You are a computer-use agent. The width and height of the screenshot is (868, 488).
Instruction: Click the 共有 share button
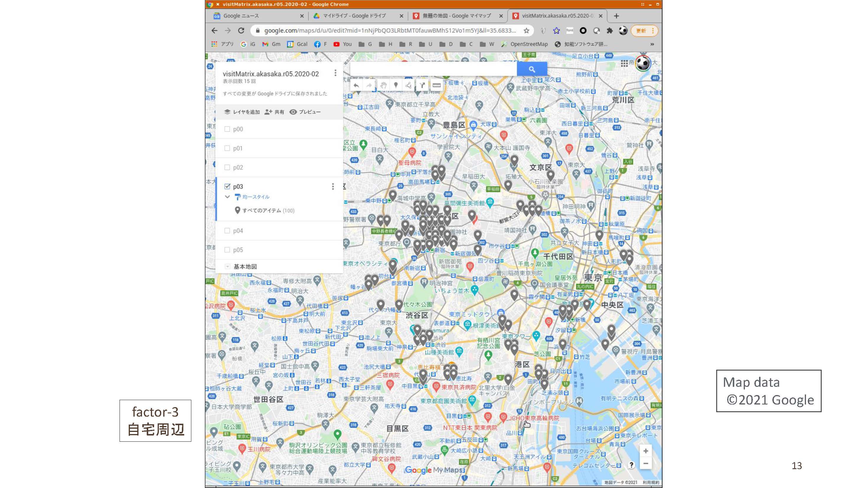click(274, 112)
